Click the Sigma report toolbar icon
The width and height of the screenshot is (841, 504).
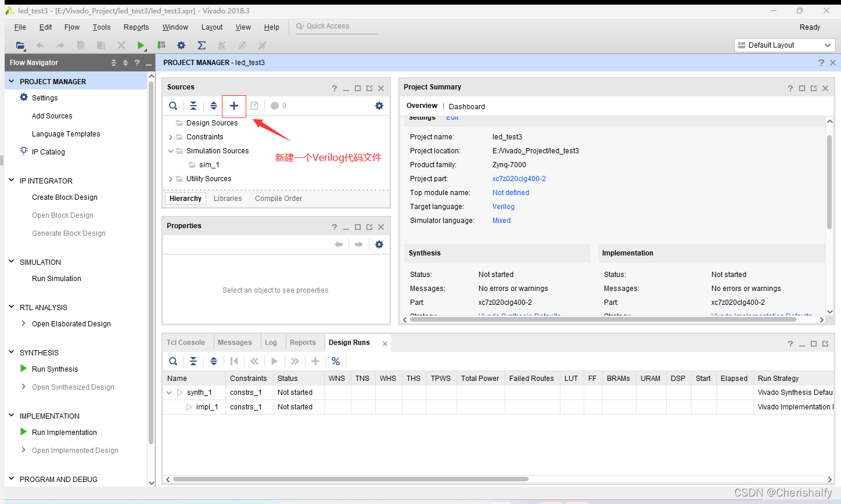[x=202, y=45]
